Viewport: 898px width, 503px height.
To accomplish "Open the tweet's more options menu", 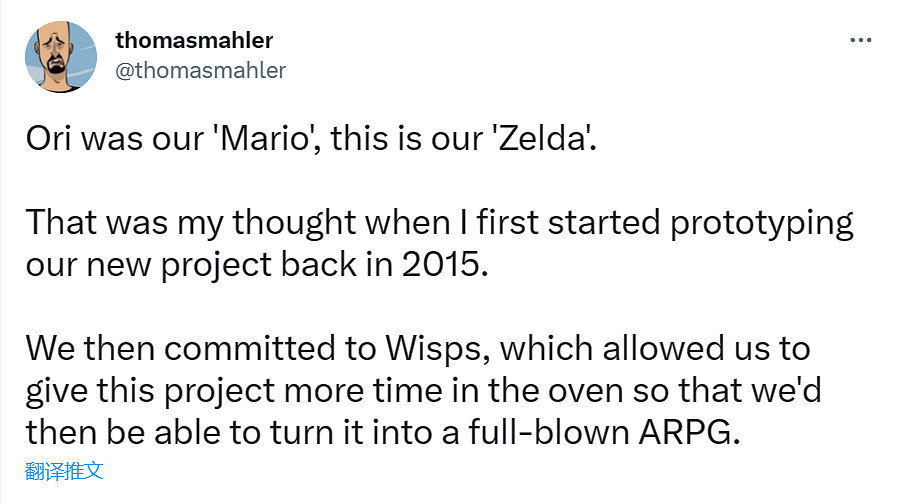I will 860,41.
